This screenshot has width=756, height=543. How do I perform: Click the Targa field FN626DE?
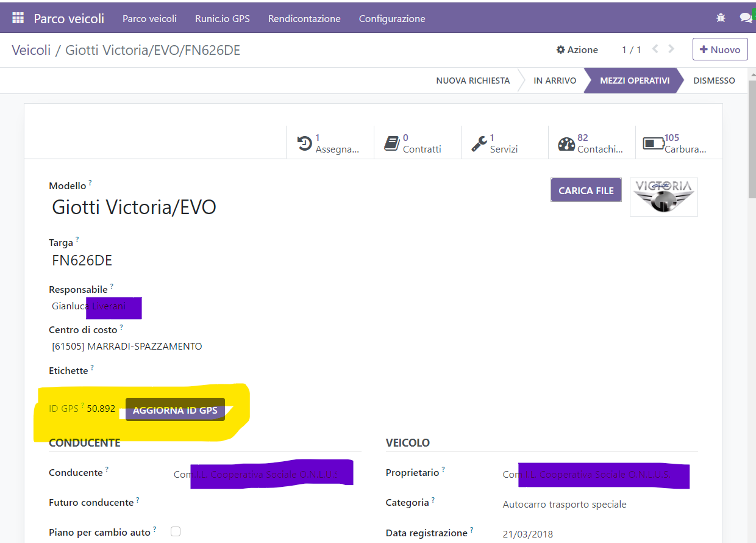(82, 261)
